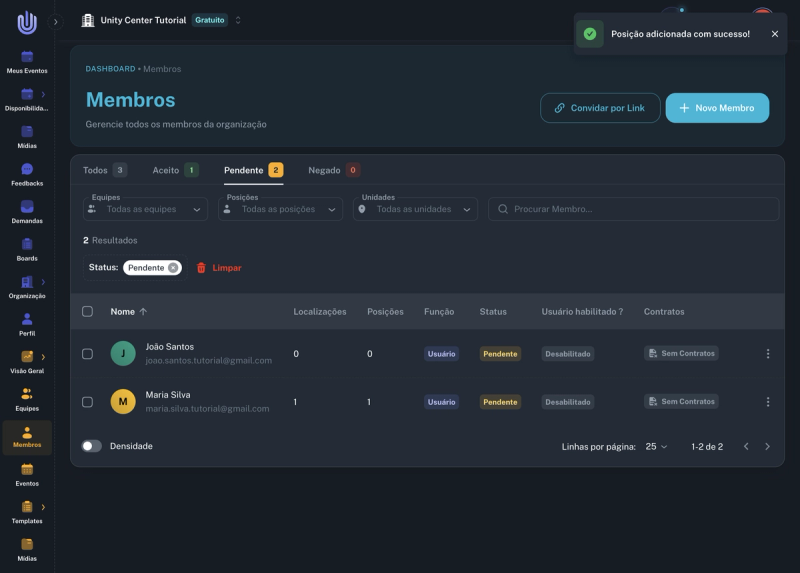Image resolution: width=800 pixels, height=573 pixels.
Task: Open Demandas in the sidebar
Action: coord(27,212)
